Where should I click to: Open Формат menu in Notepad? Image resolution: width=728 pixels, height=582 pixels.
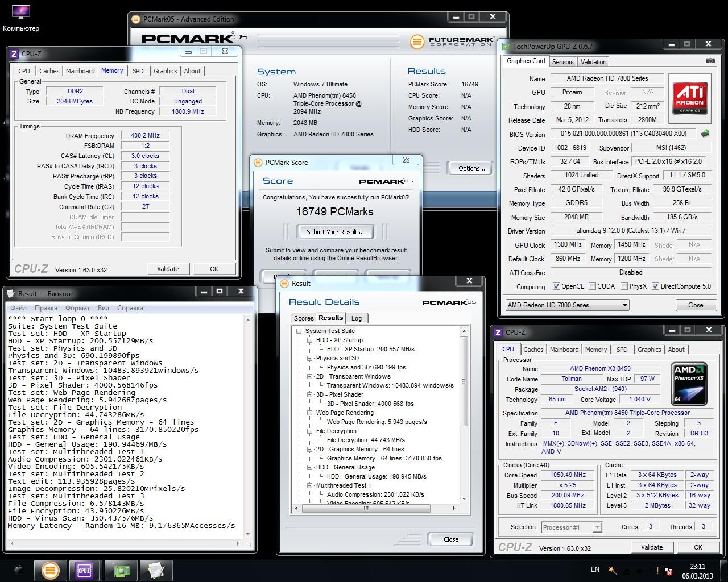click(x=77, y=308)
